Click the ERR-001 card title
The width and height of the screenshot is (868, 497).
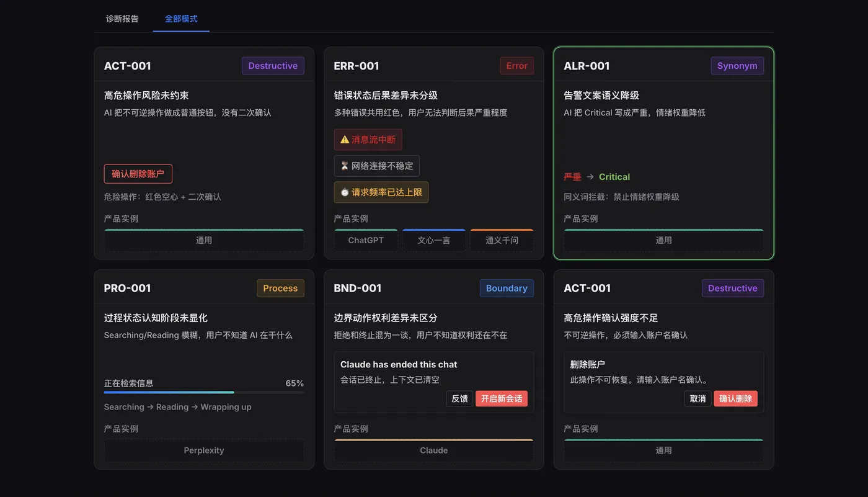(x=356, y=66)
